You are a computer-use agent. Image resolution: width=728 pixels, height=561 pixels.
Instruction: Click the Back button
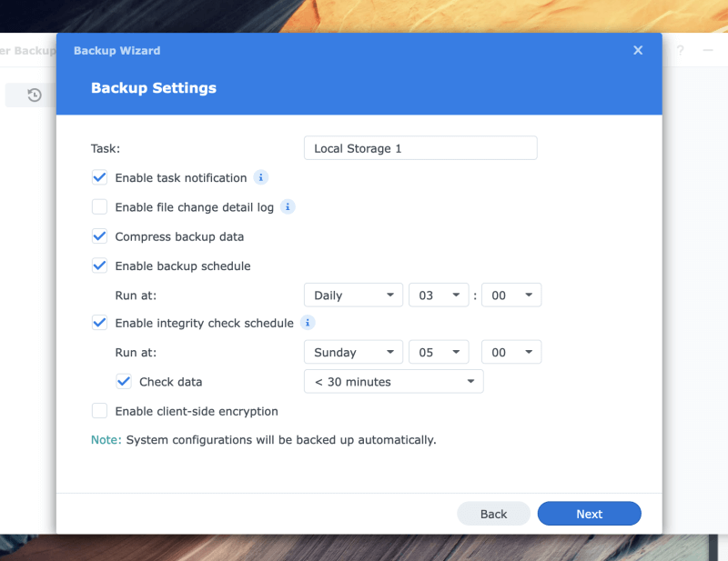click(x=493, y=513)
